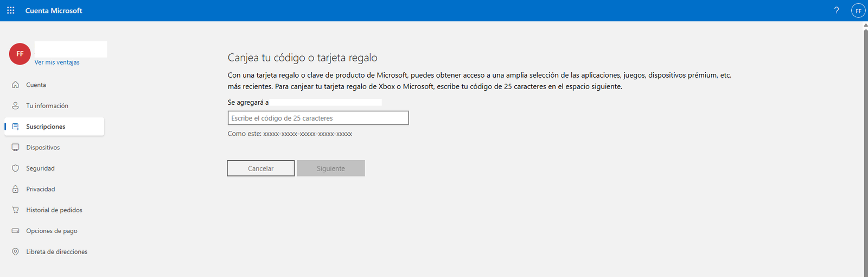Image resolution: width=868 pixels, height=277 pixels.
Task: Click the Seguridad shield icon
Action: tap(15, 168)
